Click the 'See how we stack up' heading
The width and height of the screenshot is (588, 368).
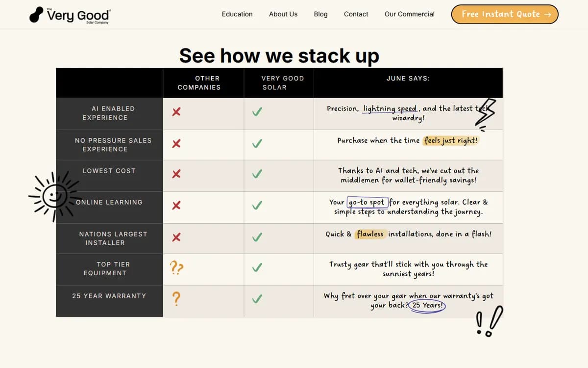click(279, 55)
